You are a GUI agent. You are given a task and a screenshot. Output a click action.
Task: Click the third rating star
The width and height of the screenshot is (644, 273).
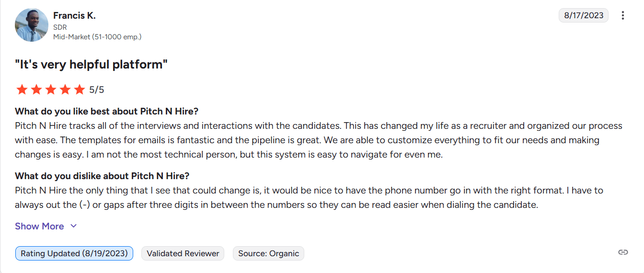[50, 90]
